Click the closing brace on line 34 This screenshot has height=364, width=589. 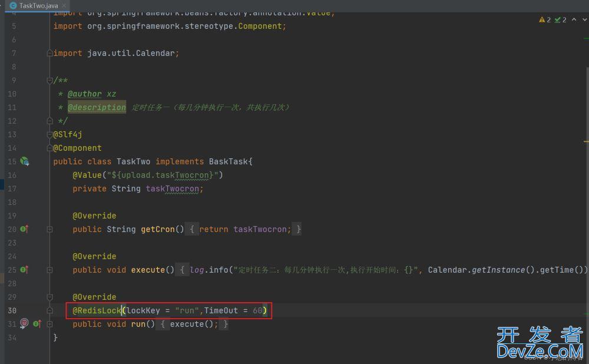pos(55,337)
